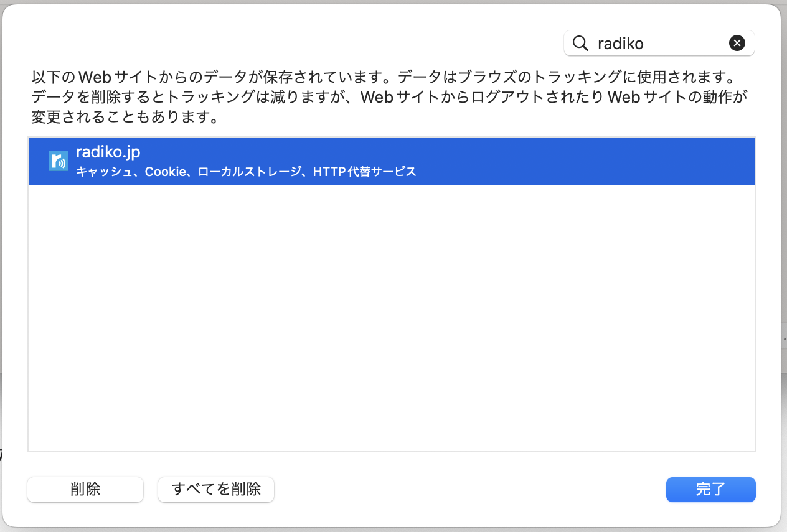Image resolution: width=787 pixels, height=532 pixels.
Task: Focus the search field containing "radiko"
Action: click(660, 43)
